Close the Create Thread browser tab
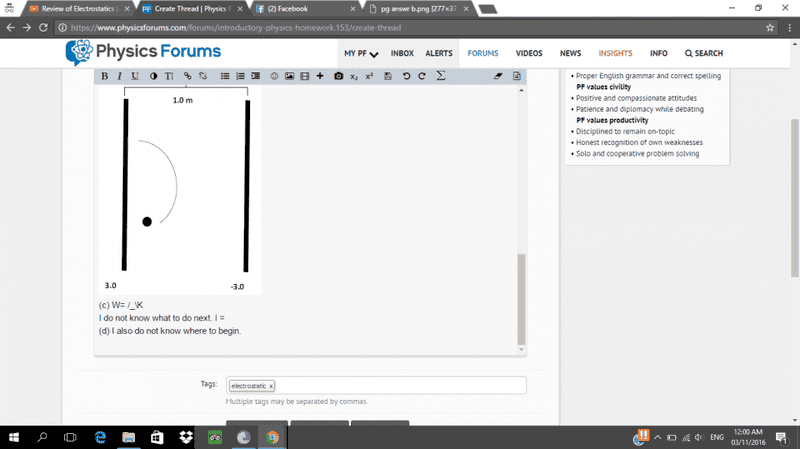The image size is (800, 449). tap(240, 9)
